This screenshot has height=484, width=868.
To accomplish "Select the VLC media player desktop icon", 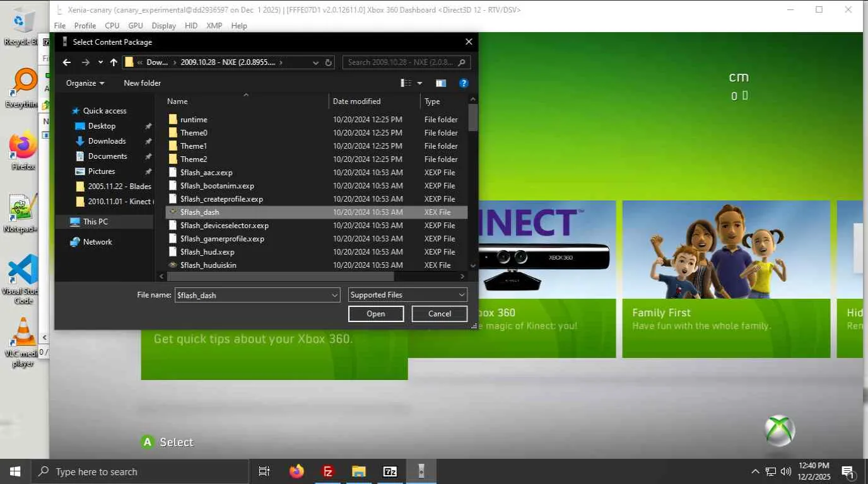I will pyautogui.click(x=23, y=342).
